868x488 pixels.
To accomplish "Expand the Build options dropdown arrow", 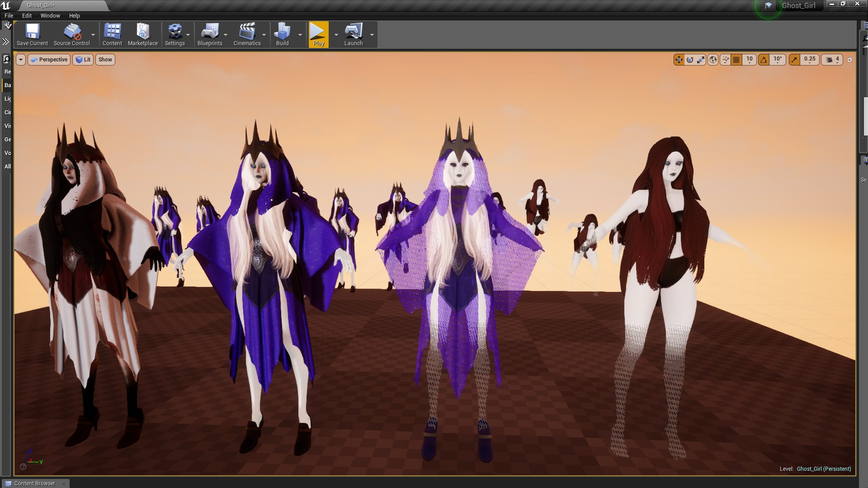I will (x=300, y=35).
